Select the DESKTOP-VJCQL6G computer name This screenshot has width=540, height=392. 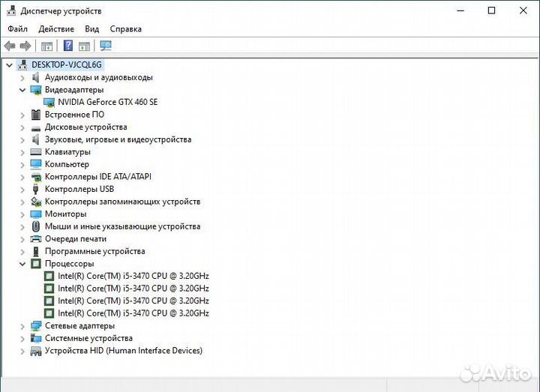tap(67, 64)
